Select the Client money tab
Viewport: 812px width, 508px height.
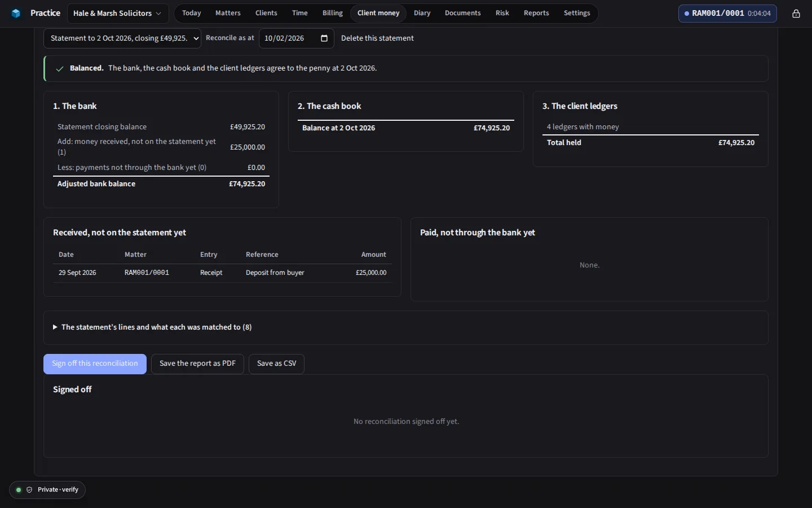click(378, 13)
